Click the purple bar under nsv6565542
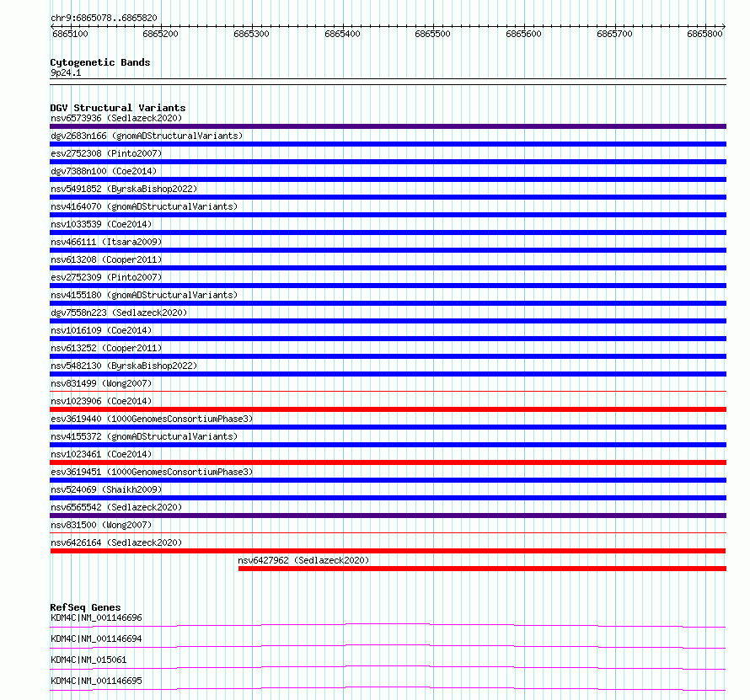This screenshot has height=700, width=750. point(388,516)
